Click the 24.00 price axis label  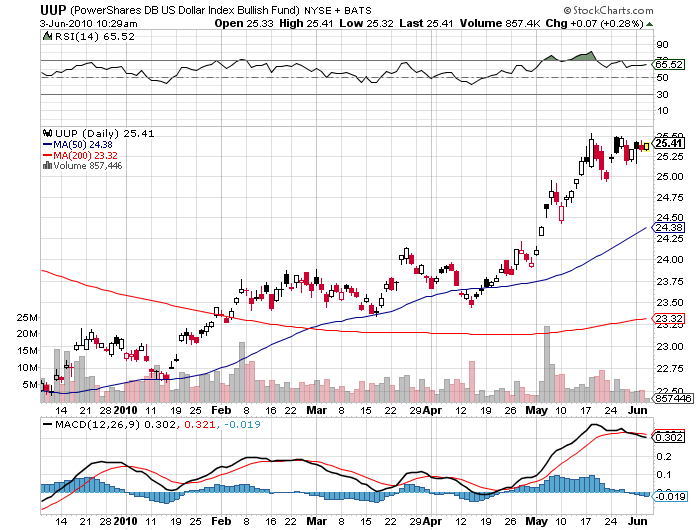tap(670, 259)
